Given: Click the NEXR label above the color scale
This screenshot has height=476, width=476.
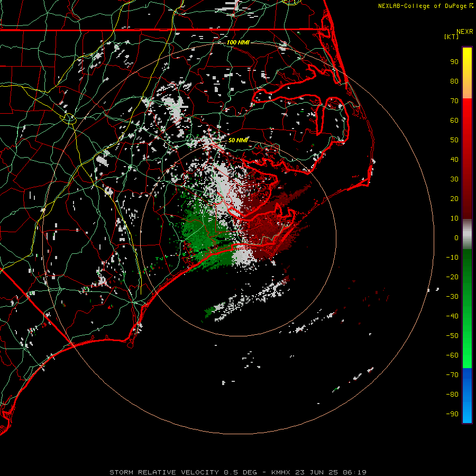Looking at the screenshot, I should click(464, 32).
